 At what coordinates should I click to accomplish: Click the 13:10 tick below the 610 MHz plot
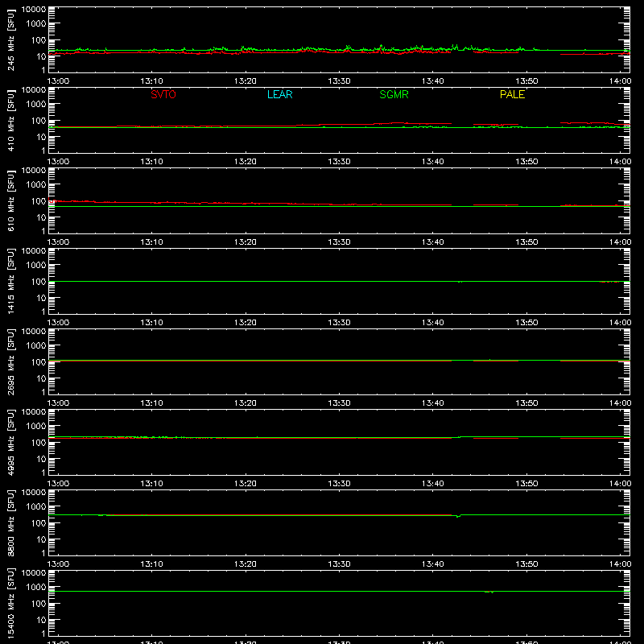pos(152,242)
